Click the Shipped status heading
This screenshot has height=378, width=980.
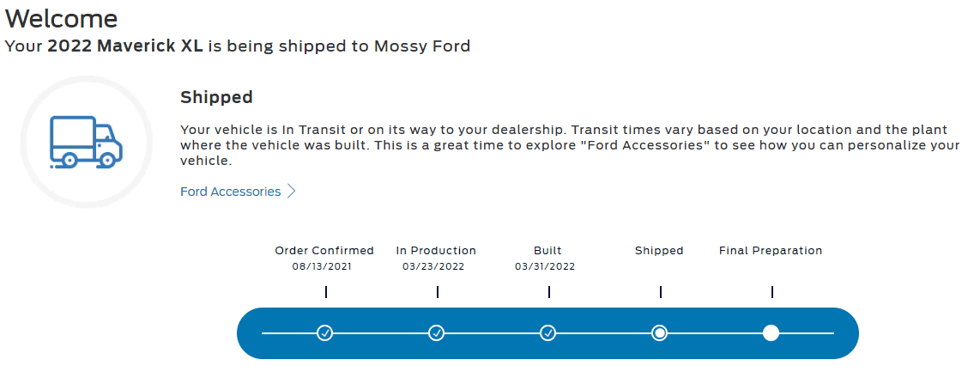[x=216, y=98]
